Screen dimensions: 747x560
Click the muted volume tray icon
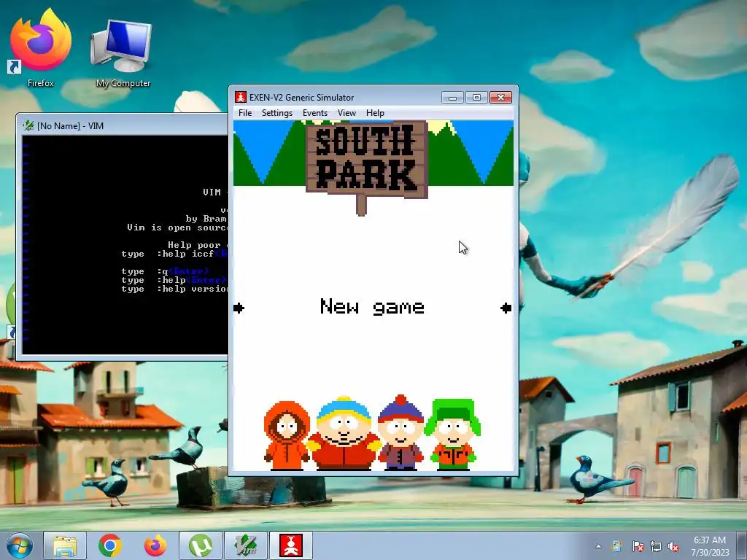673,546
